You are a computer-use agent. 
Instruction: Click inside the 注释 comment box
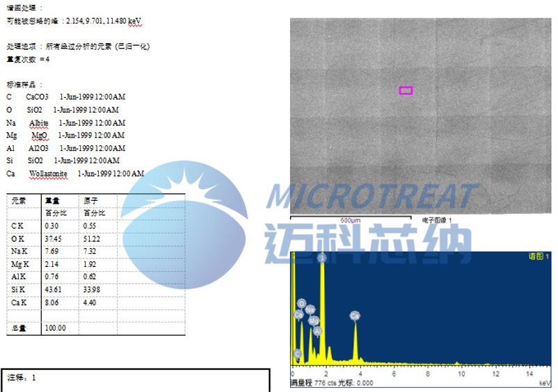pos(136,379)
